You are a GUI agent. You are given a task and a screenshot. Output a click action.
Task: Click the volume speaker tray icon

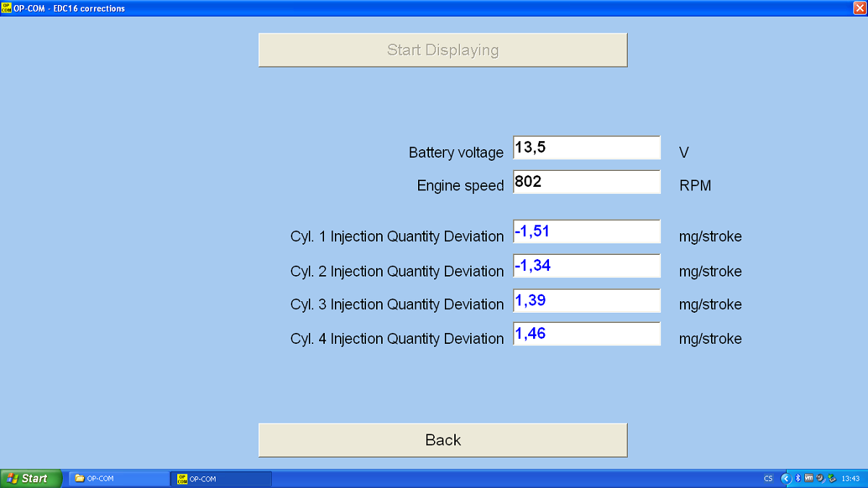coord(820,479)
